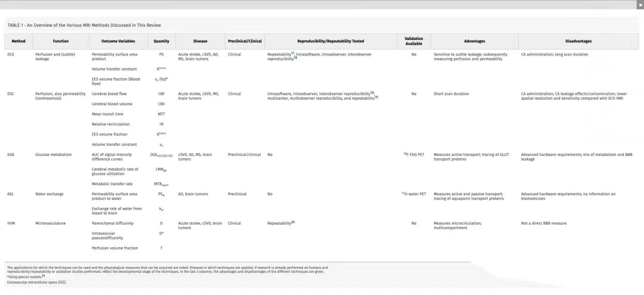Open reference 18 link in the DCE row
This screenshot has width=644, height=295.
295,58
